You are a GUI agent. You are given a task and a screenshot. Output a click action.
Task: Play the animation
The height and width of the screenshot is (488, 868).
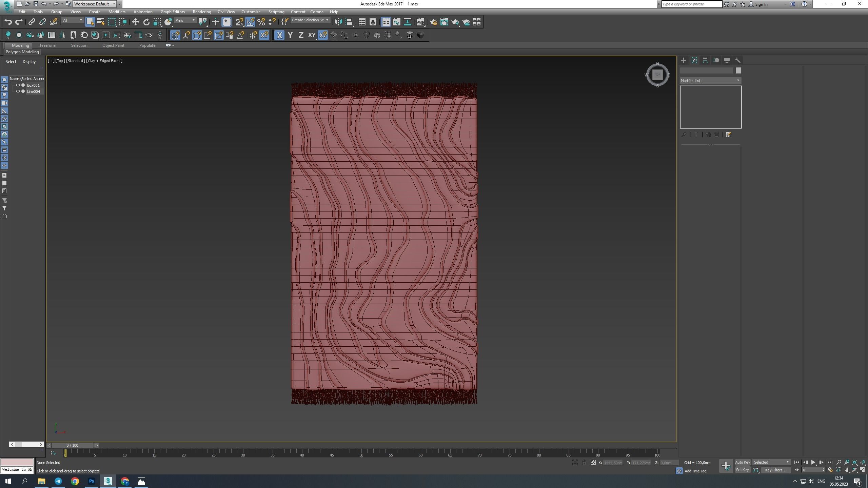tap(813, 462)
